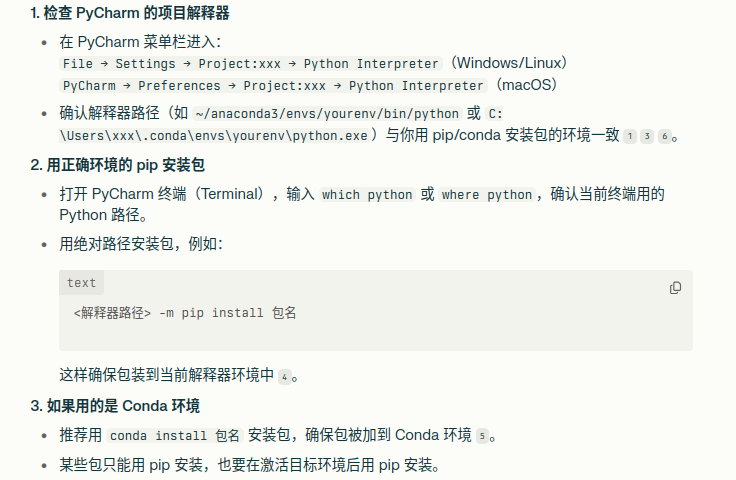Click the \Users\xxx\.conda python.exe path
Screen dimensions: 736x480
click(x=214, y=136)
